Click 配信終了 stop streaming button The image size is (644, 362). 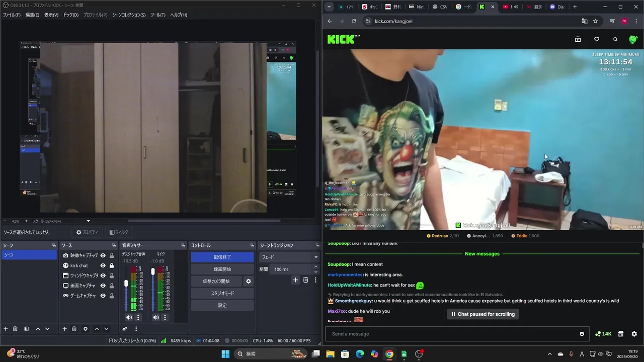coord(222,257)
